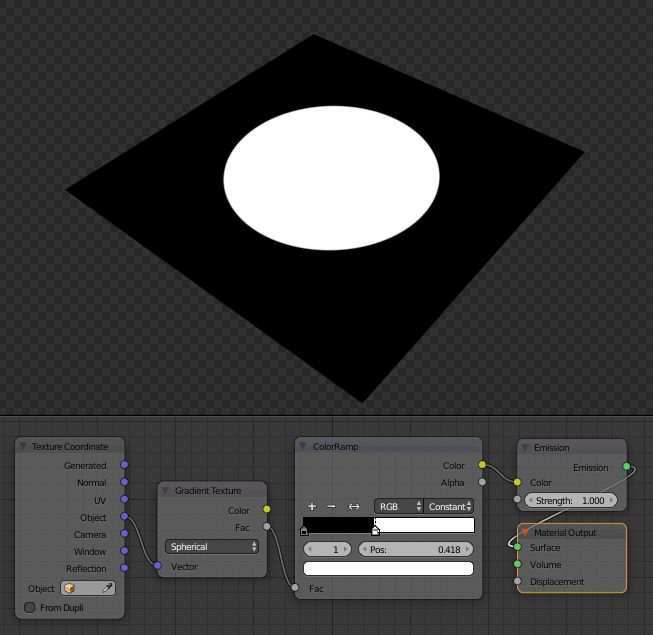This screenshot has height=635, width=653.
Task: Click the white circle in the render preview
Action: 331,178
